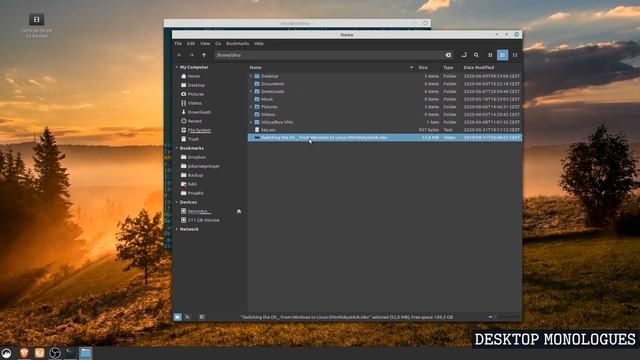640x360 pixels.
Task: Collapse the Devices sidebar section
Action: (x=177, y=202)
